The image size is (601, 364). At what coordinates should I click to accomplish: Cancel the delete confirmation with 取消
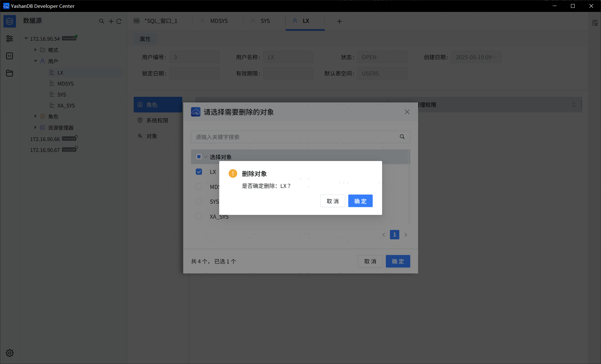[332, 201]
